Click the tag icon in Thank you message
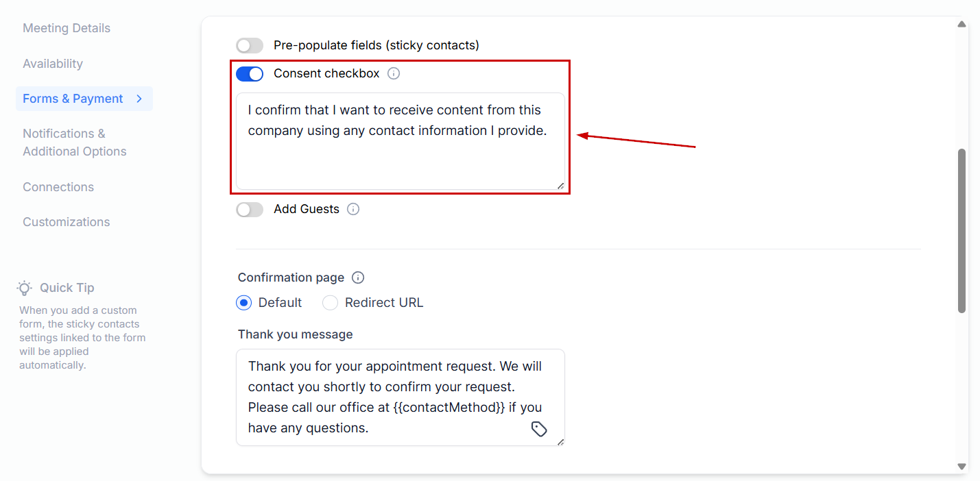The image size is (980, 481). coord(539,429)
